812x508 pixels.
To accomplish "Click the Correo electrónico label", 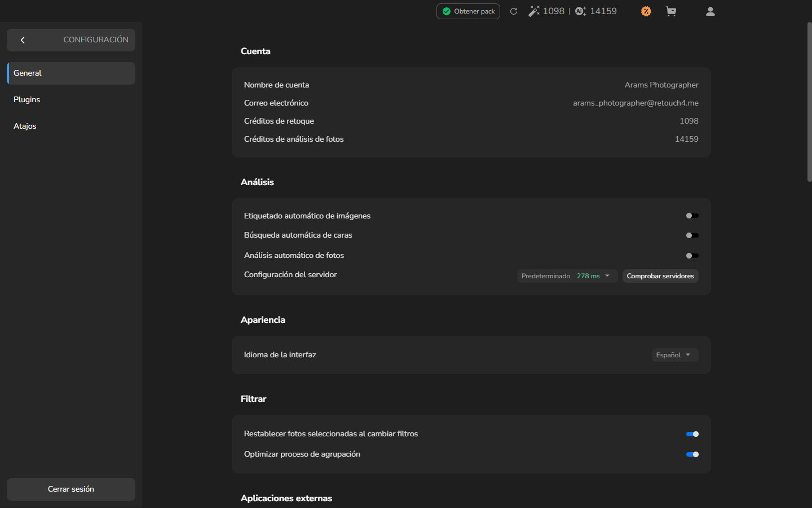I will tap(276, 103).
